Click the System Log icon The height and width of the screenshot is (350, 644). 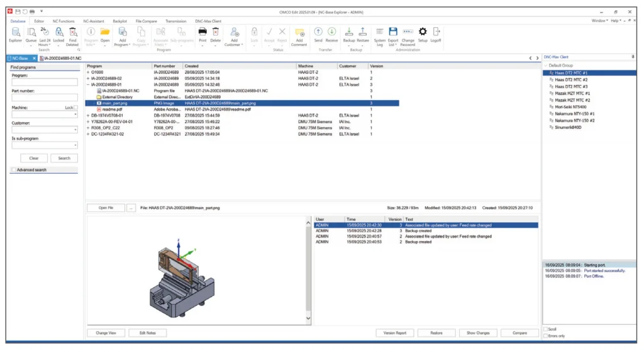380,31
